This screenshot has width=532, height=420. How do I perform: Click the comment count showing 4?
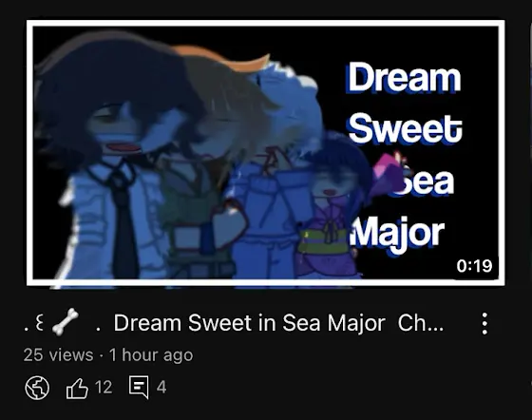tap(161, 388)
